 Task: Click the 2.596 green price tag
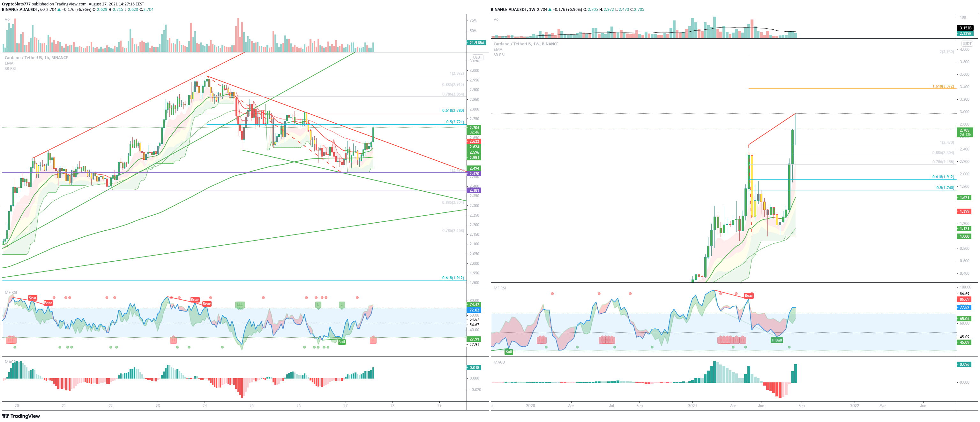coord(474,152)
